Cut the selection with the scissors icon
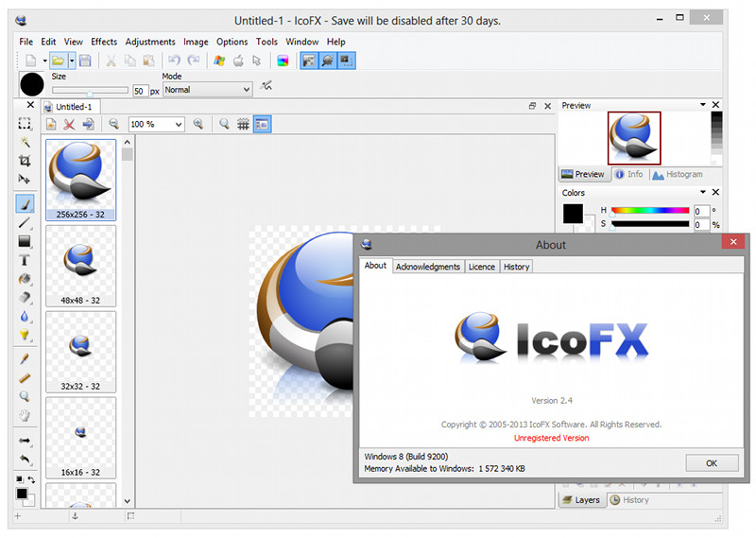 pyautogui.click(x=111, y=61)
